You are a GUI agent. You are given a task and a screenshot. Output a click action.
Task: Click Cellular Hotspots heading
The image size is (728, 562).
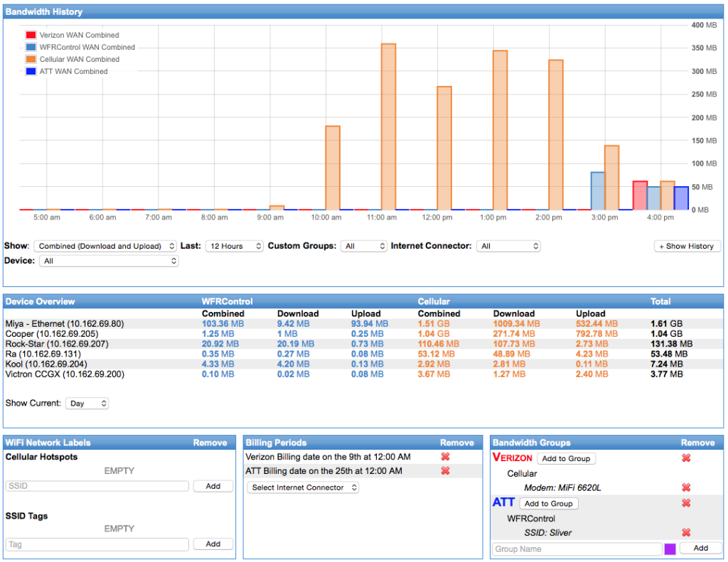(x=41, y=457)
